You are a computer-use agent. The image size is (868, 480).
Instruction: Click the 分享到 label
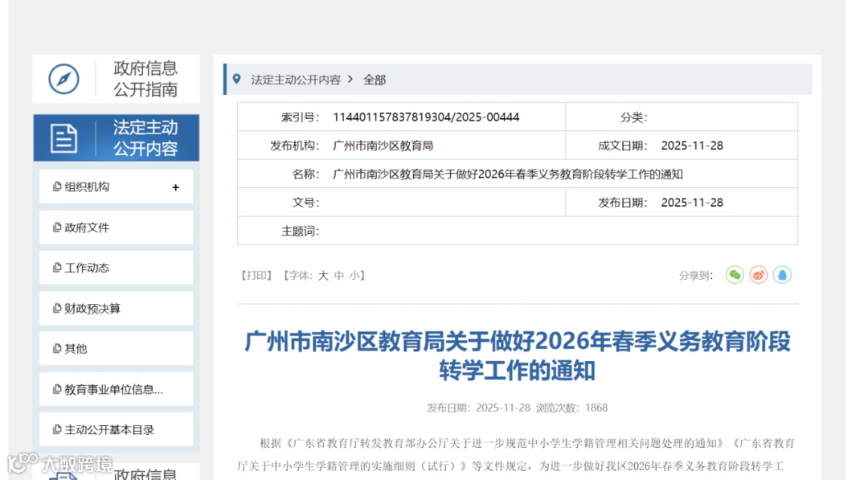click(696, 276)
